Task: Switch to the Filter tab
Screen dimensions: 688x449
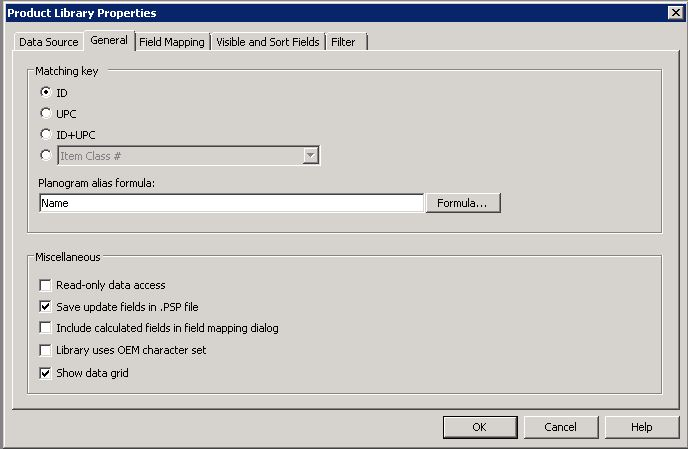Action: tap(344, 42)
